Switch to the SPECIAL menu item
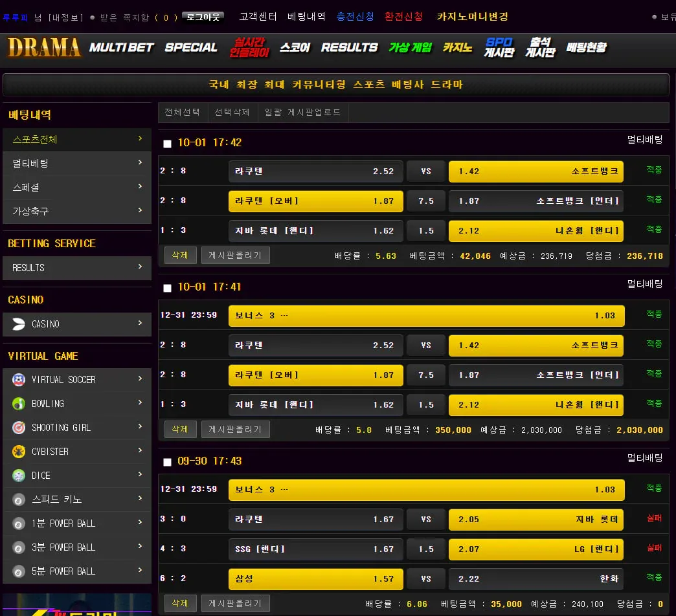The height and width of the screenshot is (616, 676). point(191,47)
